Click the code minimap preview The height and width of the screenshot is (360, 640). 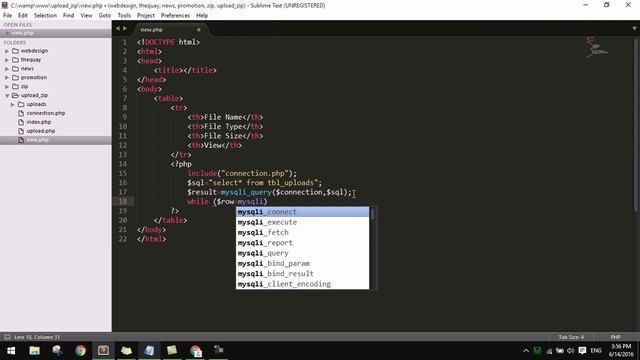597,47
